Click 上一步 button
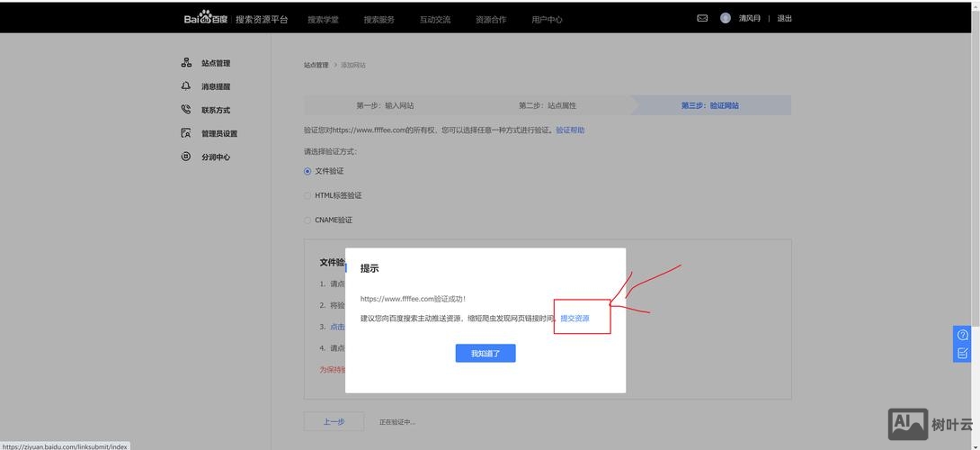The height and width of the screenshot is (450, 980). pos(334,422)
